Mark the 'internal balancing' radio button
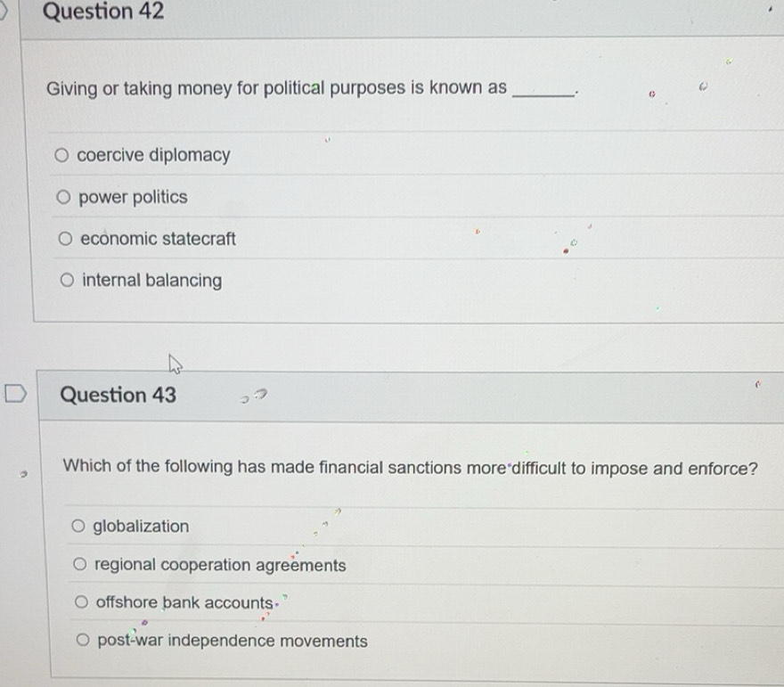The image size is (784, 687). pyautogui.click(x=68, y=282)
